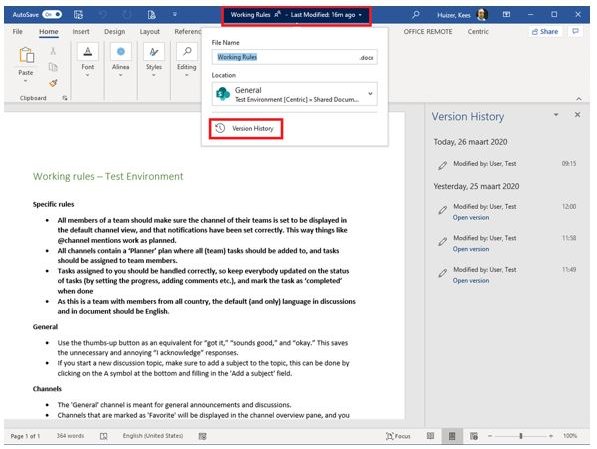Expand the Paste options arrow
Image resolution: width=597 pixels, height=449 pixels.
26,81
